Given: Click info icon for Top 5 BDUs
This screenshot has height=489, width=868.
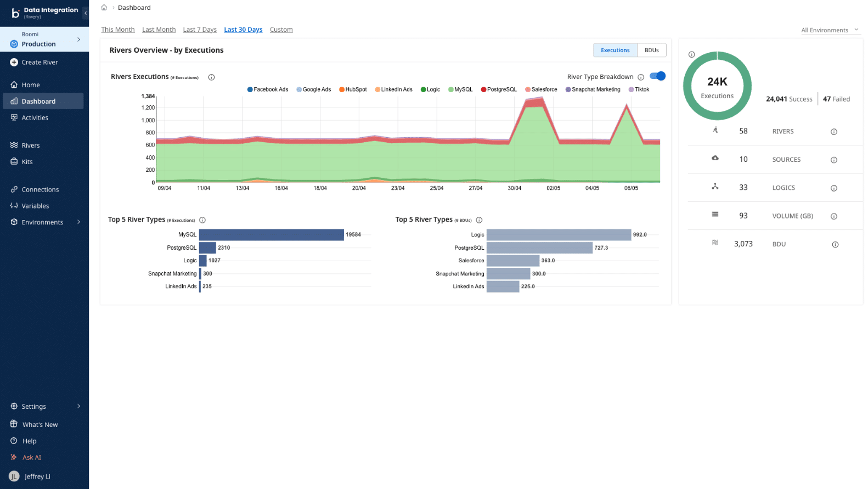Looking at the screenshot, I should pyautogui.click(x=479, y=220).
